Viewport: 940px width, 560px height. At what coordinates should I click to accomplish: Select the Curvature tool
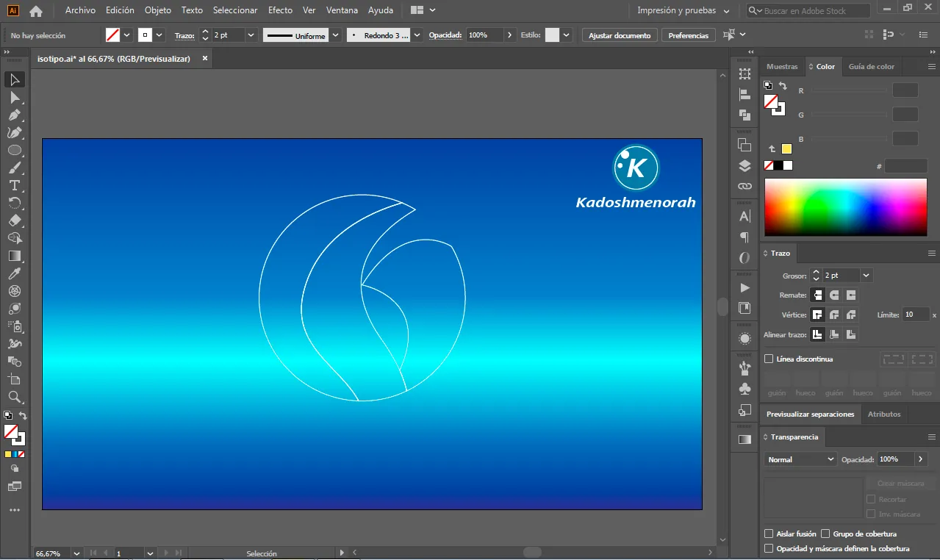tap(14, 132)
